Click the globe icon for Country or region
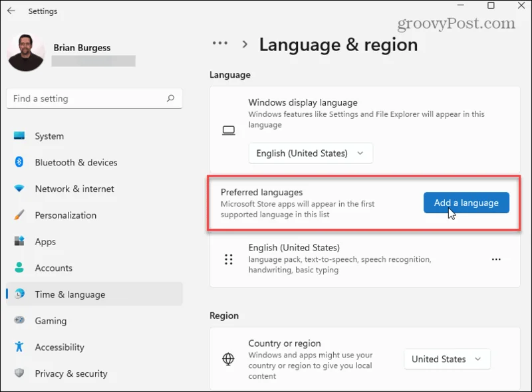The width and height of the screenshot is (532, 392). [228, 359]
